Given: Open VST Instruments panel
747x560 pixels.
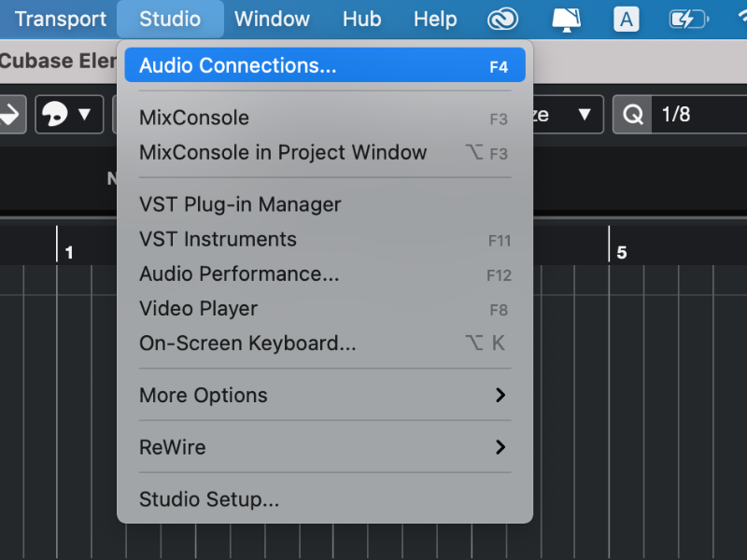Looking at the screenshot, I should click(325, 239).
